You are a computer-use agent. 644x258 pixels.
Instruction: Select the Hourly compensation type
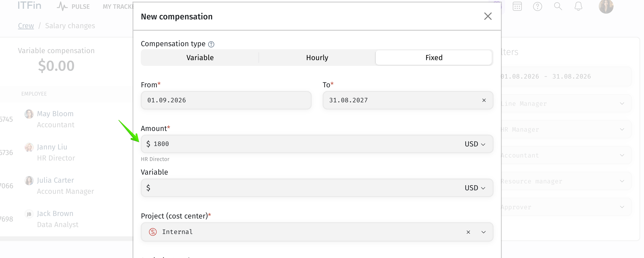(x=317, y=58)
